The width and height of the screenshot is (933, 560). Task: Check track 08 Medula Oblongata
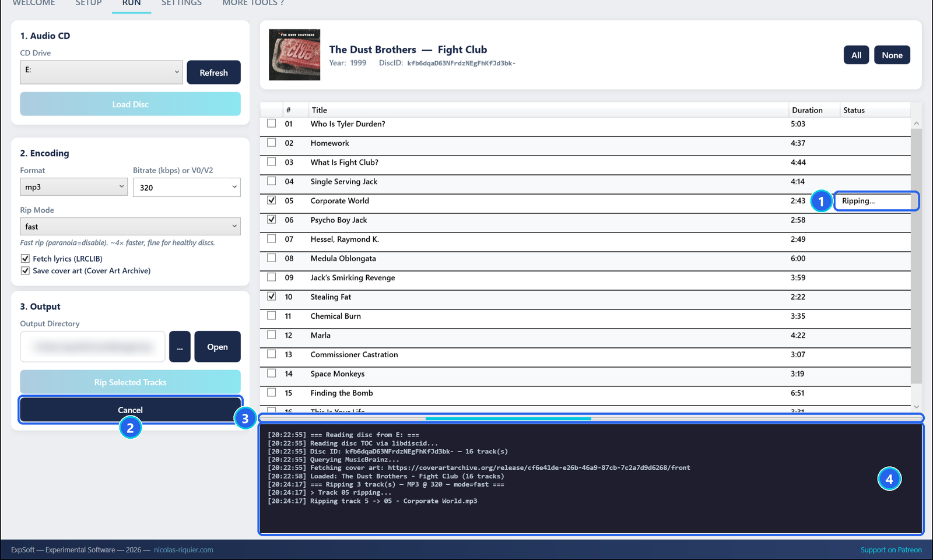click(272, 258)
